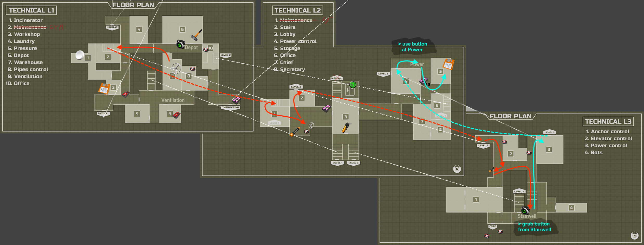
Task: Select '1. Incinerator' in the L1 legend
Action: click(25, 20)
